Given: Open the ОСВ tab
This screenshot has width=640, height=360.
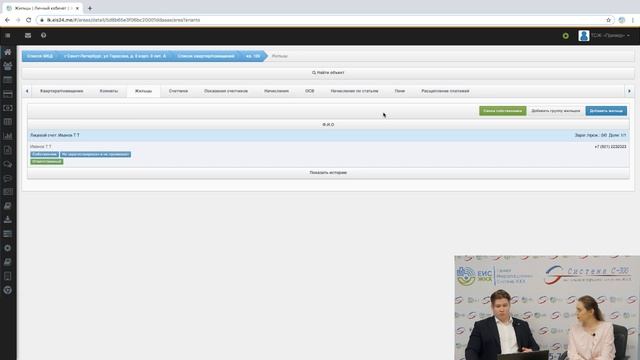Looking at the screenshot, I should [x=310, y=91].
